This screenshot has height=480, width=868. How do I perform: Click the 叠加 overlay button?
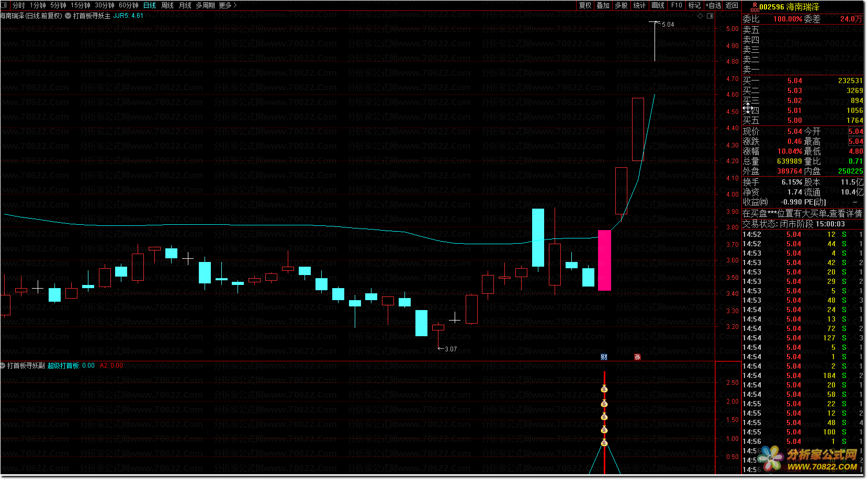[x=603, y=5]
